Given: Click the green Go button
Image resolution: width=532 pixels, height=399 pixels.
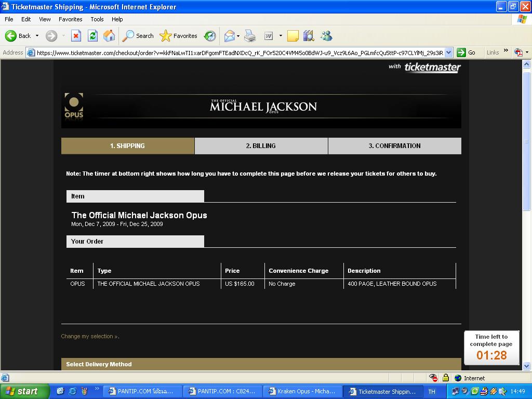Looking at the screenshot, I should click(466, 52).
